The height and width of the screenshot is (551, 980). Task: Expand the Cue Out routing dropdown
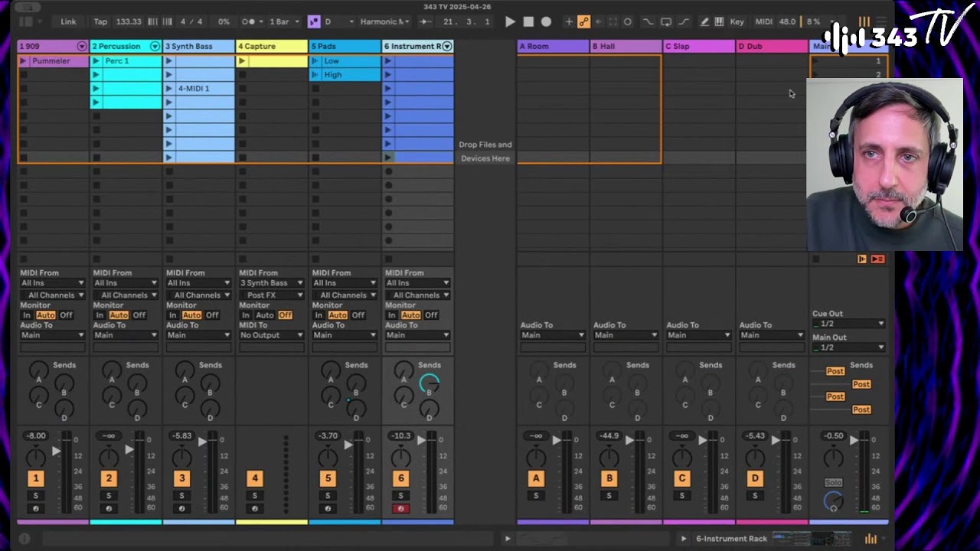848,324
